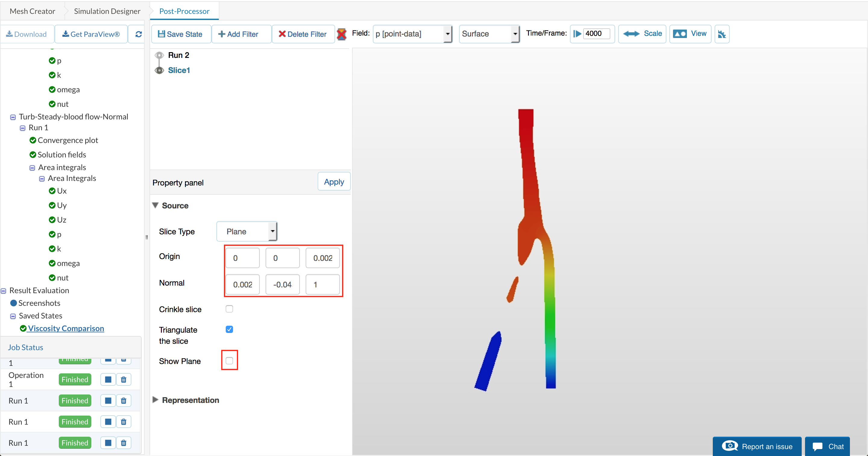Enable the Crinkle slice checkbox
This screenshot has height=456, width=868.
pos(229,309)
